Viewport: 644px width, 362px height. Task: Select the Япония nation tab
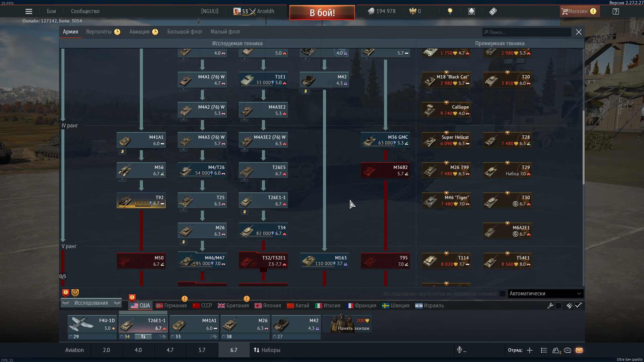coord(268,306)
